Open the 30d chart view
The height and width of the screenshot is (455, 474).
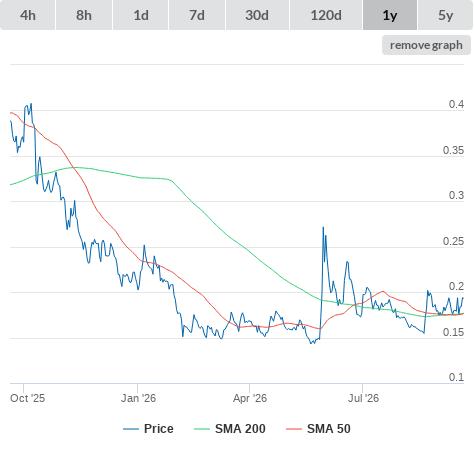click(x=257, y=15)
